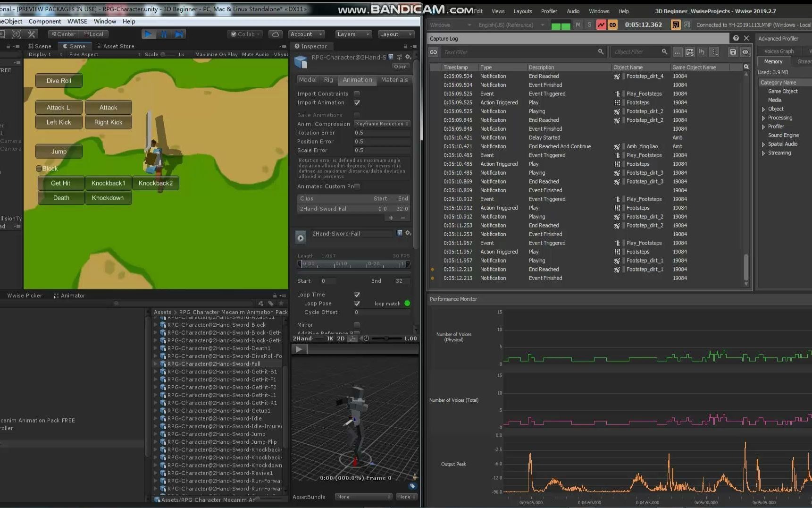
Task: Select Materials tab in Inspector
Action: (x=394, y=80)
